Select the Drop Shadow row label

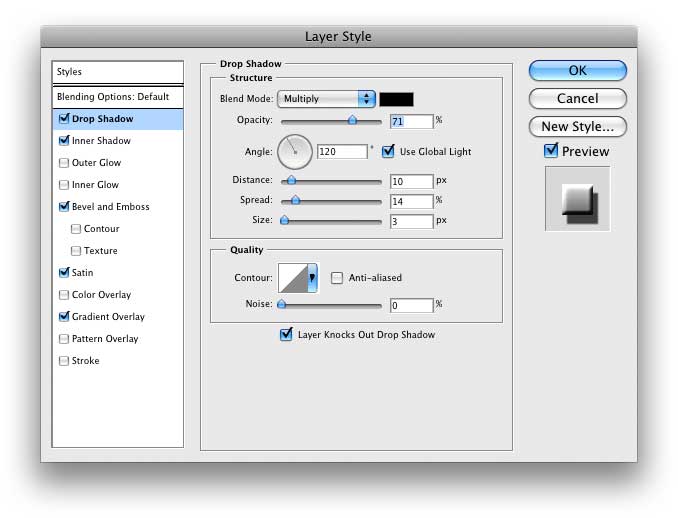pyautogui.click(x=102, y=119)
